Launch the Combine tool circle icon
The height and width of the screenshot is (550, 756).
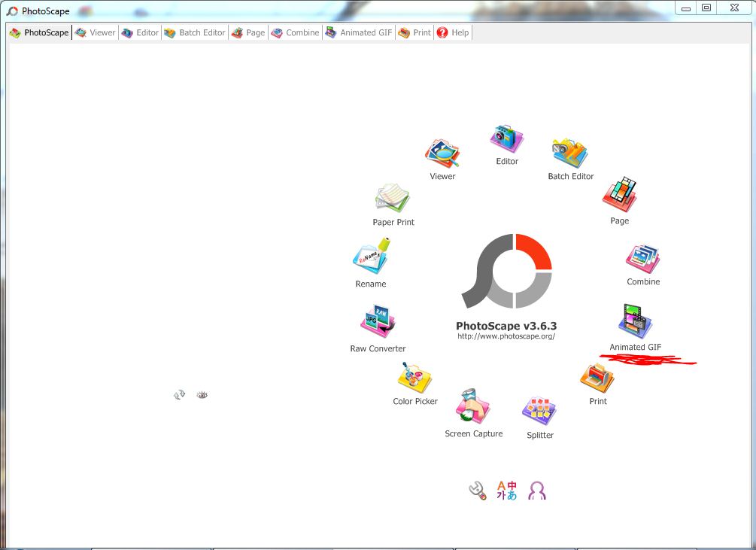point(642,259)
